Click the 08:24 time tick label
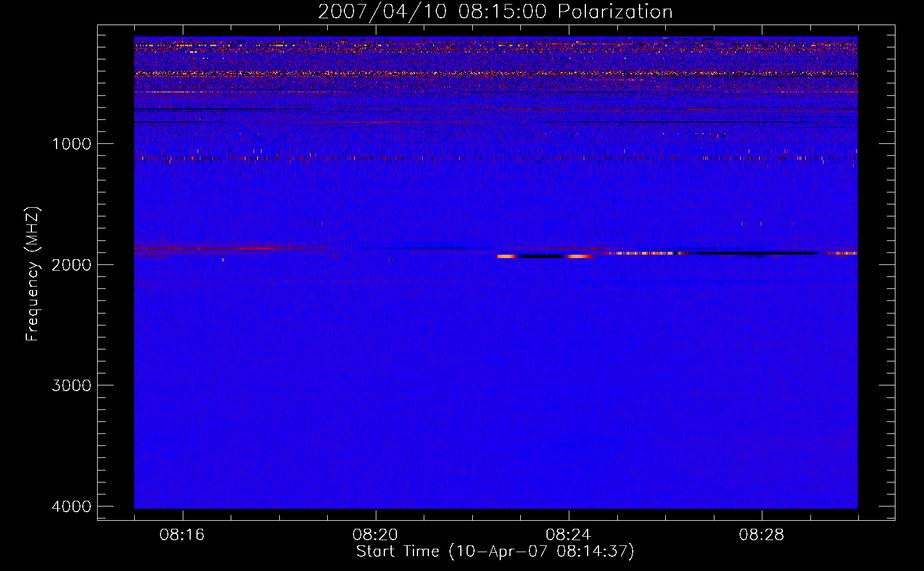 tap(568, 535)
